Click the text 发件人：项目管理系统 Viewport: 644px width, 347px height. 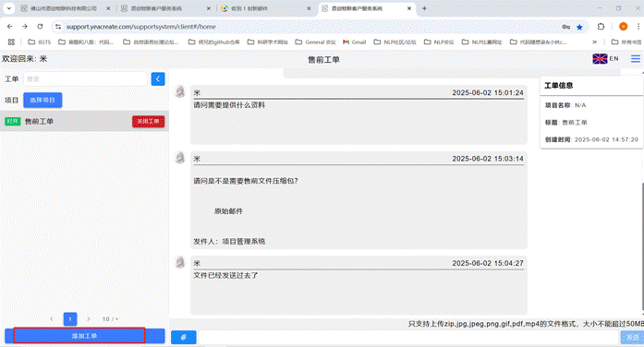[229, 242]
